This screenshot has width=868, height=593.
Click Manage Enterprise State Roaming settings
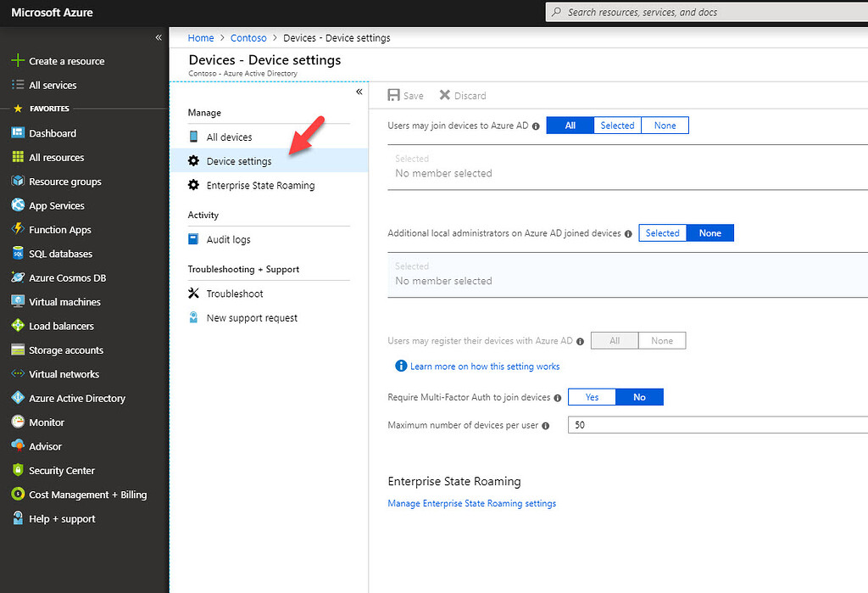coord(471,503)
